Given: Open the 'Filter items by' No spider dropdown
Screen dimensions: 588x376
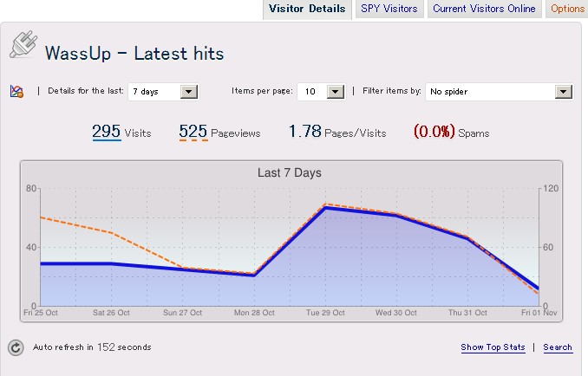Looking at the screenshot, I should pyautogui.click(x=499, y=91).
